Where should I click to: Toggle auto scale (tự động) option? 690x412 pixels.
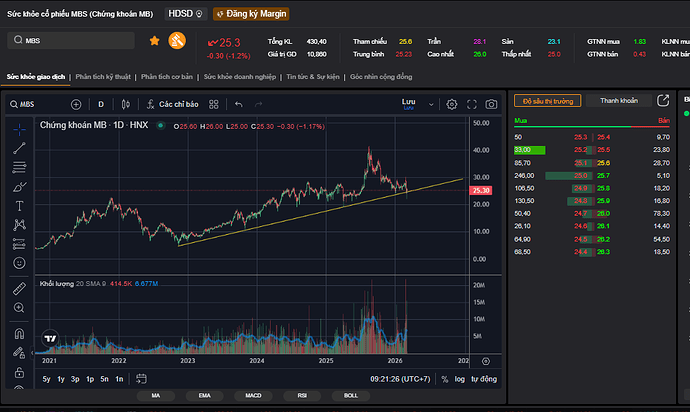pos(483,379)
